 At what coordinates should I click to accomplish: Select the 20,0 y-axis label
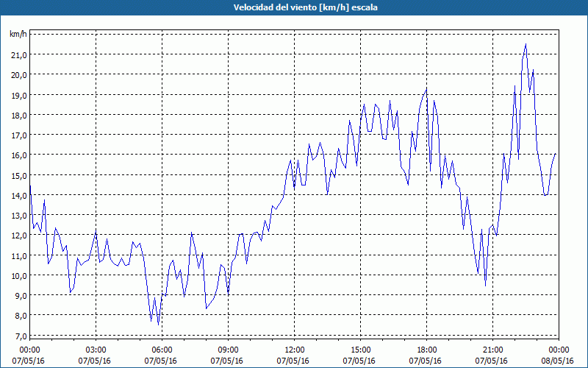tap(19, 75)
